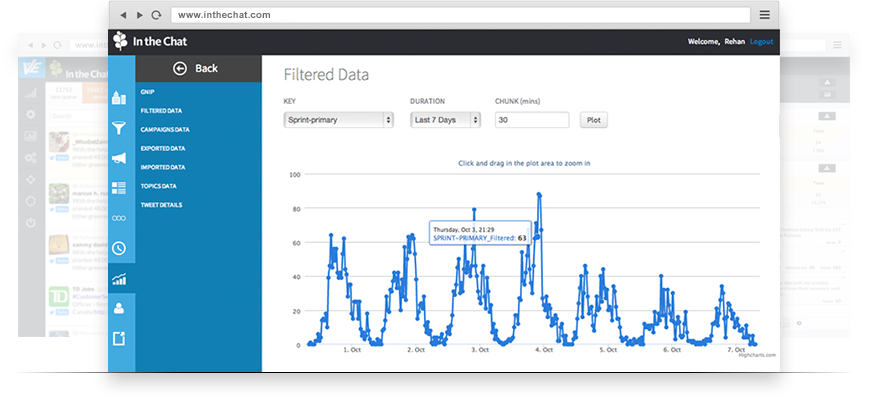Choose Exported Data from side menu

[x=163, y=148]
